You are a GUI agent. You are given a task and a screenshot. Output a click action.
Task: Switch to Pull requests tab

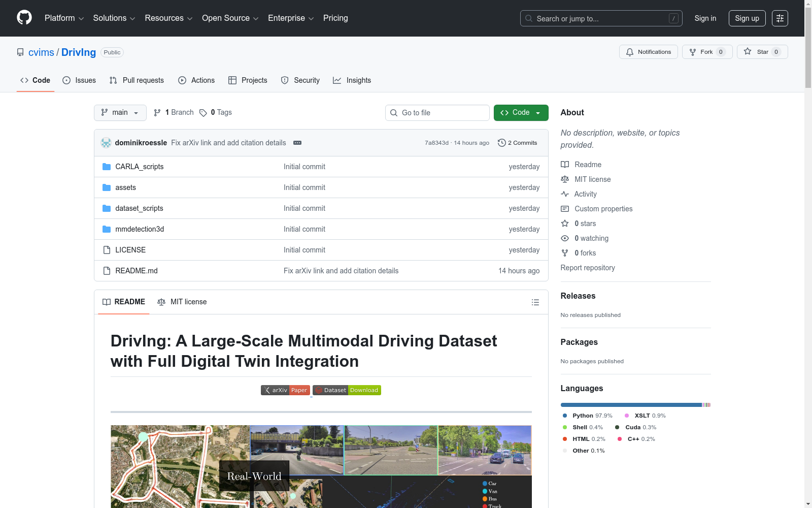pyautogui.click(x=137, y=80)
